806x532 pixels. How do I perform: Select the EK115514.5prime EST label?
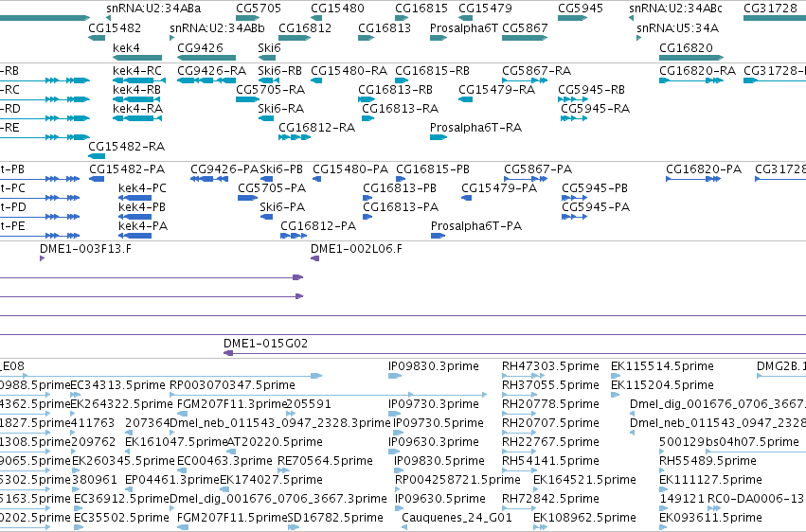tap(662, 366)
